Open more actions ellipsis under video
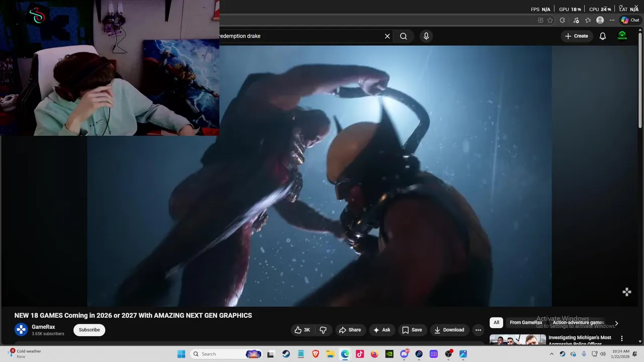The image size is (644, 362). click(478, 330)
